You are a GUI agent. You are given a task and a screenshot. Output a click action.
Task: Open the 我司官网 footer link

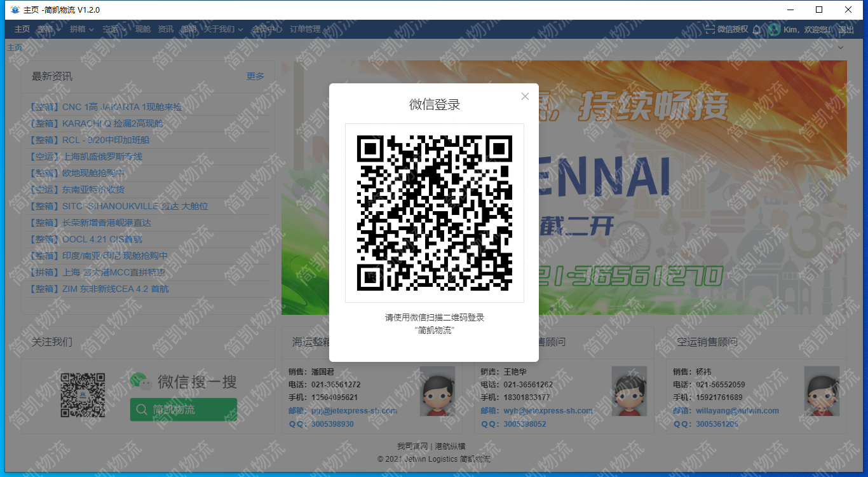(x=412, y=446)
